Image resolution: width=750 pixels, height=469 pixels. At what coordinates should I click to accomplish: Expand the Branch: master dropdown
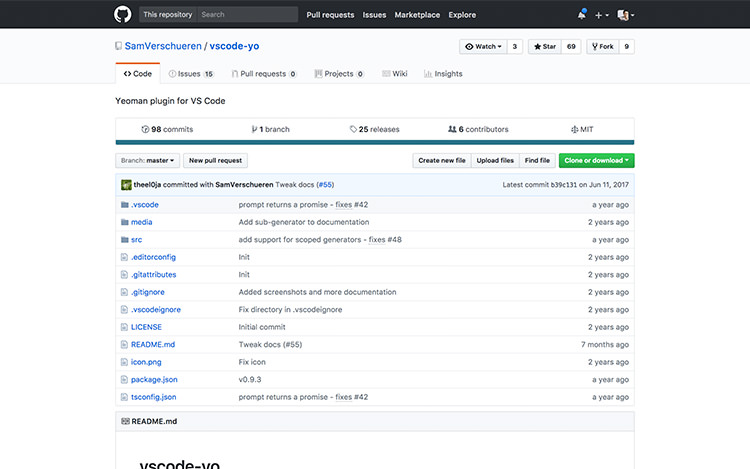tap(147, 161)
